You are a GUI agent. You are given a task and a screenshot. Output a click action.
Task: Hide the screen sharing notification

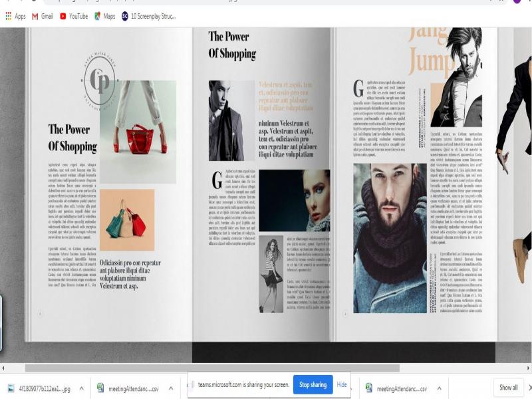pos(342,385)
